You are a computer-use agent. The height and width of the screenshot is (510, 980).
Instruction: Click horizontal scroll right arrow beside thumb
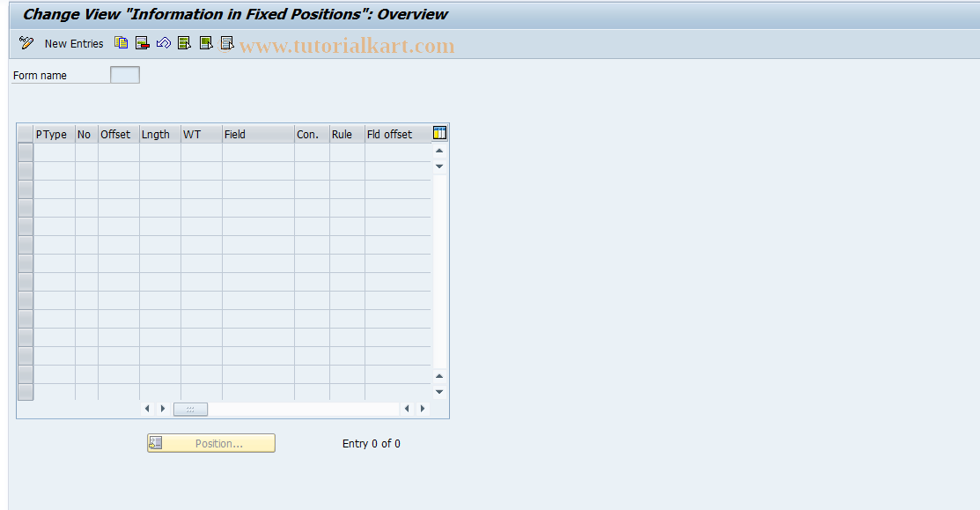point(163,409)
